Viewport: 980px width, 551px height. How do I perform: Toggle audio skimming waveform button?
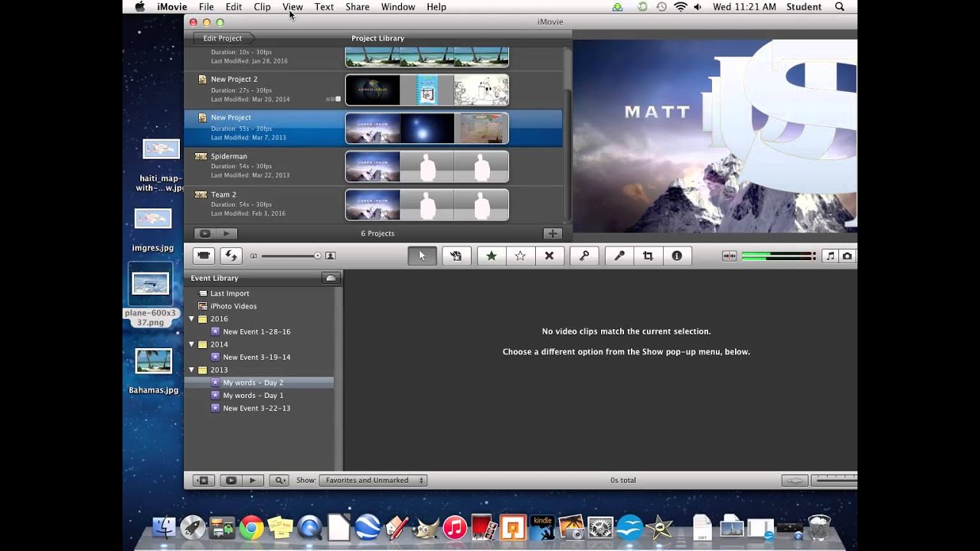click(729, 256)
